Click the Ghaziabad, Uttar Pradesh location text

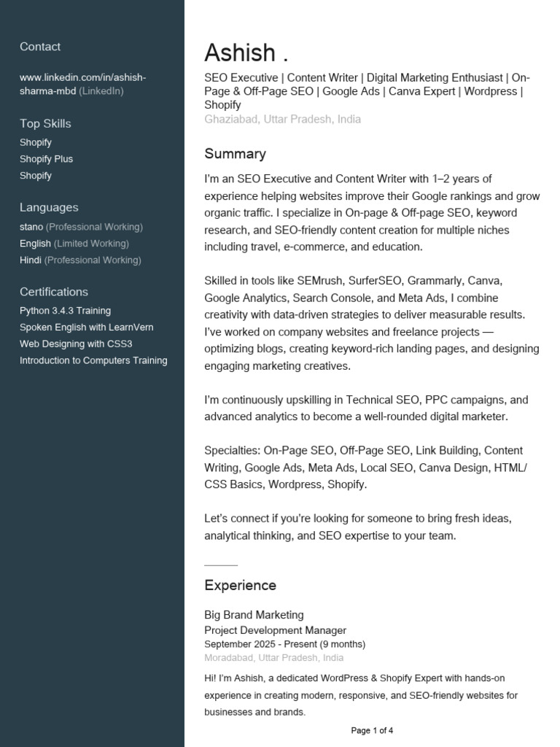click(282, 119)
